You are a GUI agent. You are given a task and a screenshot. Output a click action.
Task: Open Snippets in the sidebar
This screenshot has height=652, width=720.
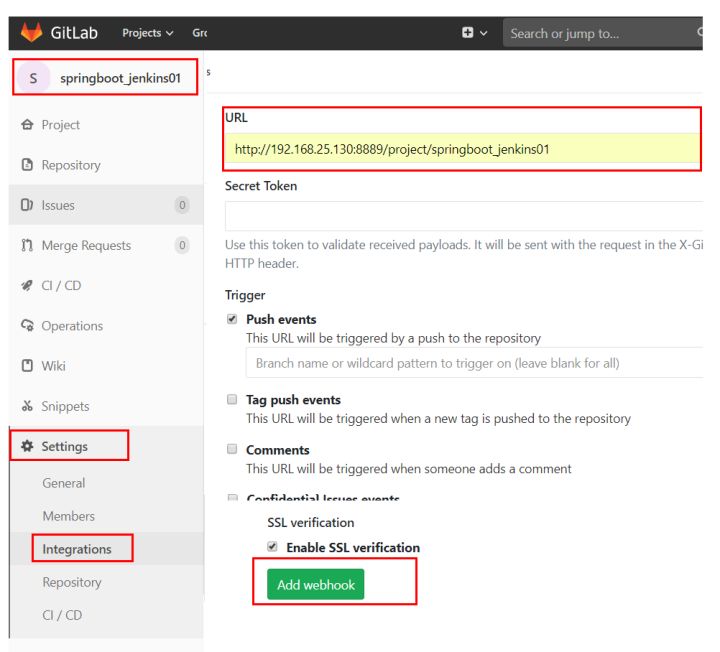65,406
